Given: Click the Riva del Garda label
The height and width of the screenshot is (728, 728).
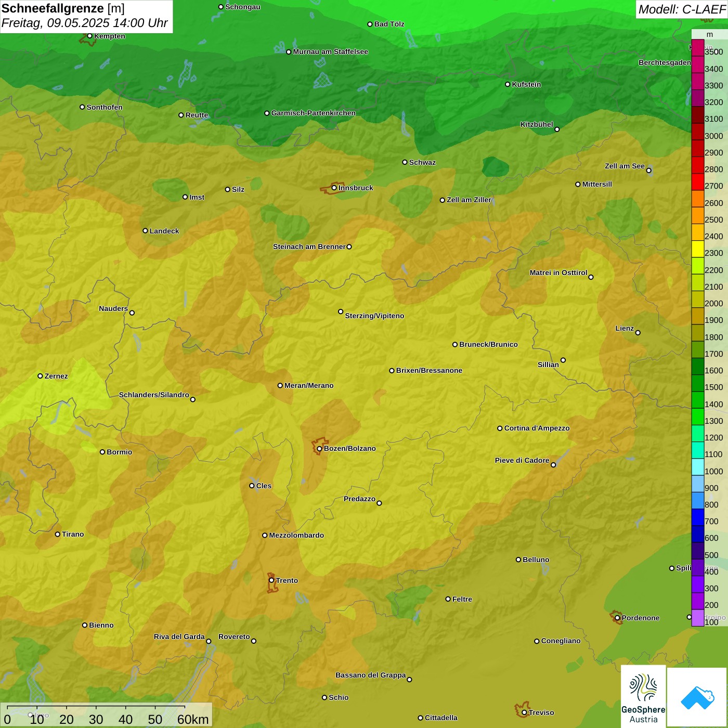Looking at the screenshot, I should point(179,636).
